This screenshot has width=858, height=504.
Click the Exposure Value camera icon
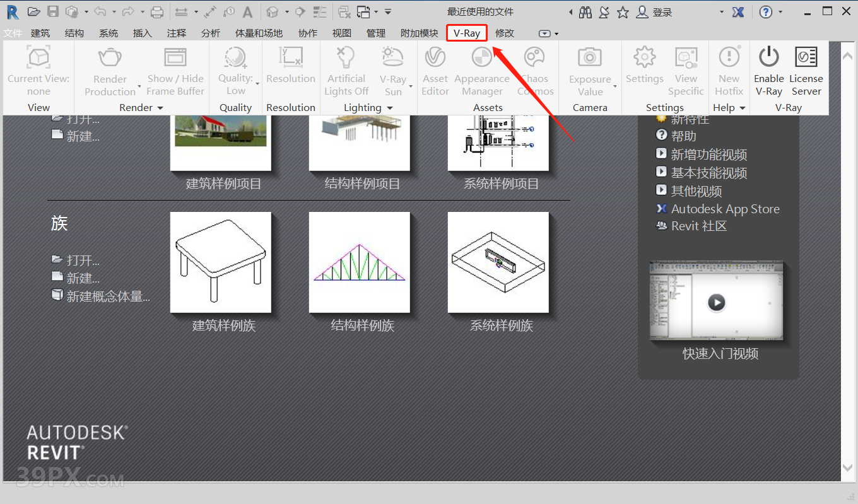click(x=590, y=57)
